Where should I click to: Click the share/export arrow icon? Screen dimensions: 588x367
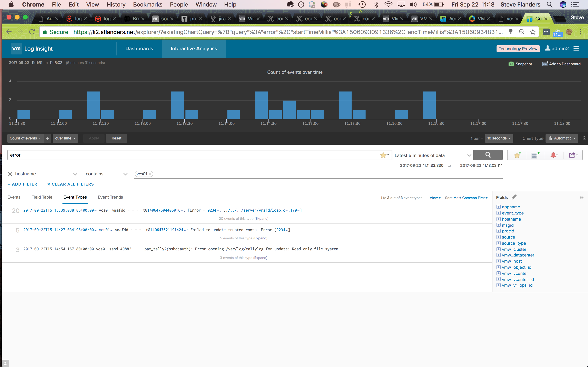(x=573, y=155)
